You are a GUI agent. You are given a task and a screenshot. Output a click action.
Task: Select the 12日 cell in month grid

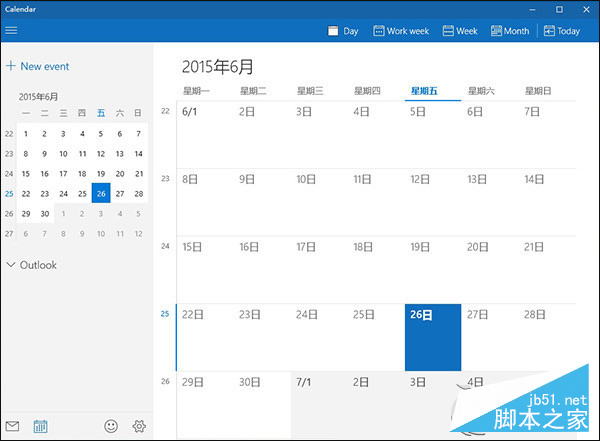coord(433,202)
